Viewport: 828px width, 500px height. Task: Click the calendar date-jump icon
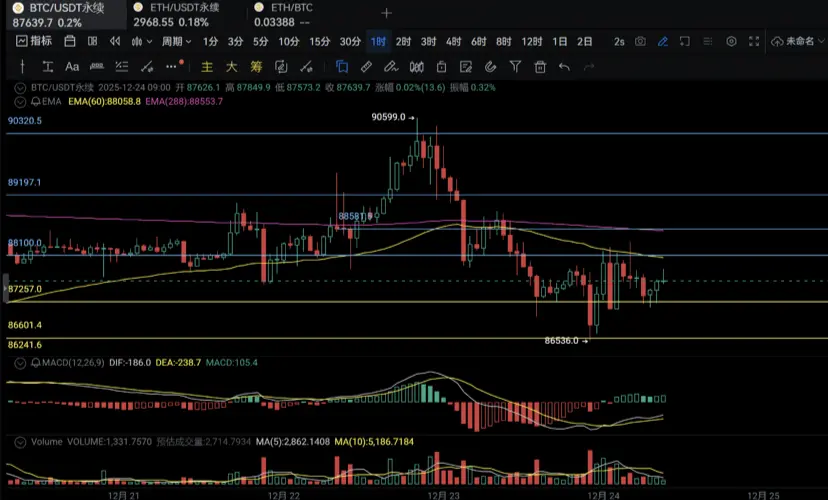70,41
